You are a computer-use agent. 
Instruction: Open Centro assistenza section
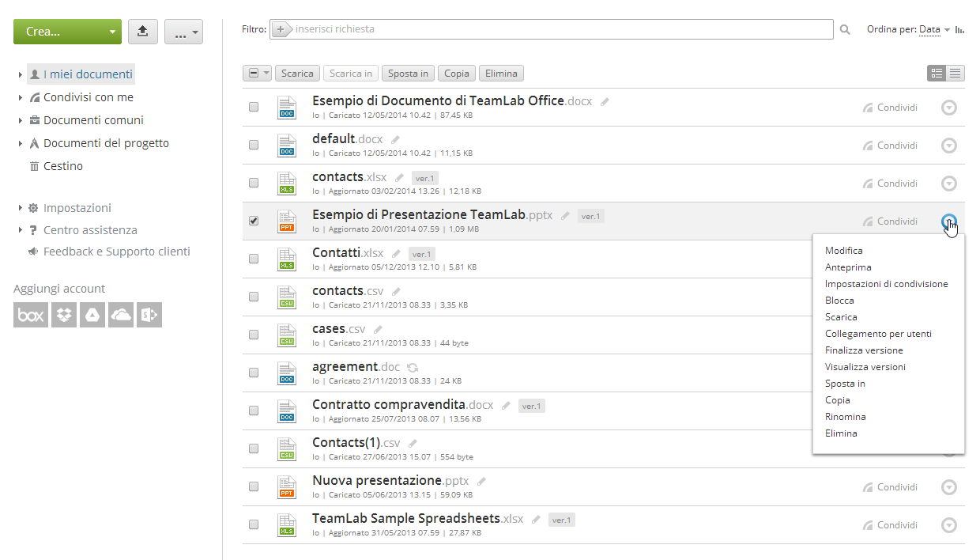click(90, 230)
